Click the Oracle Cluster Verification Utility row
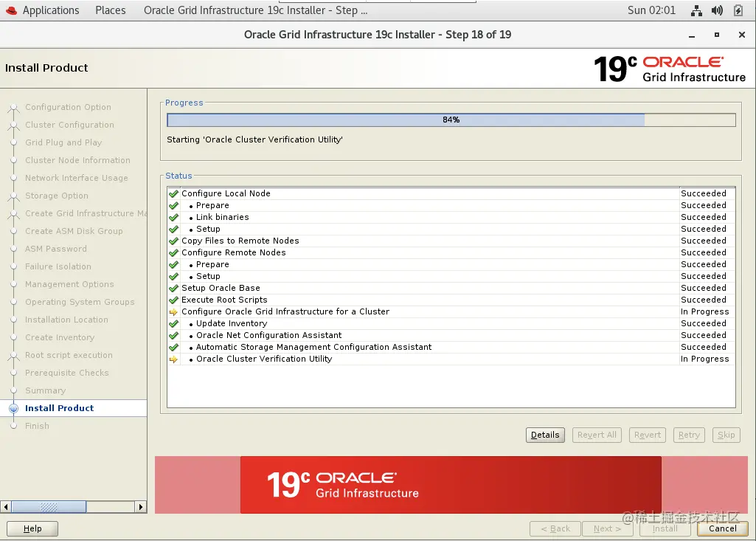The image size is (756, 541). [x=451, y=359]
